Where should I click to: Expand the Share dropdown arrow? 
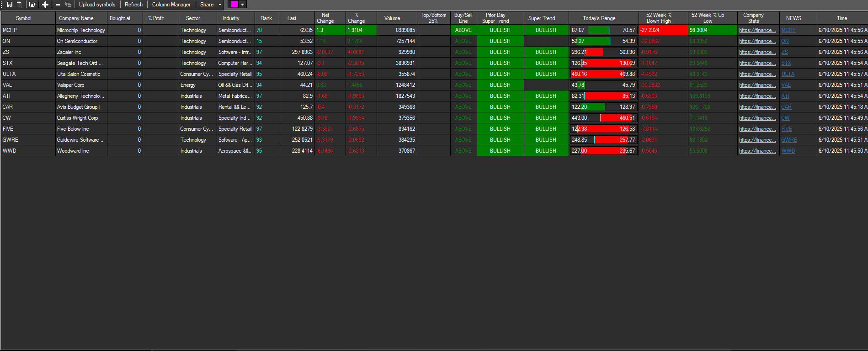(x=220, y=5)
